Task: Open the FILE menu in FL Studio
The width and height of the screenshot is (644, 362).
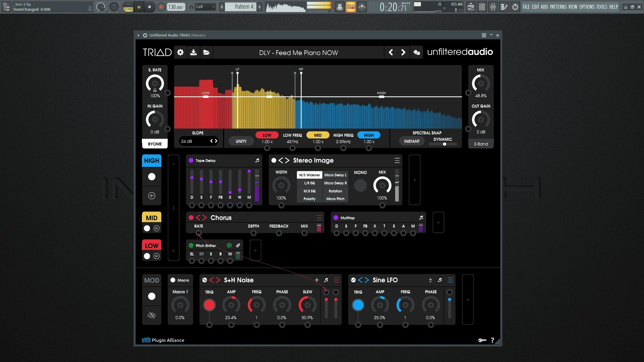Action: click(x=526, y=7)
